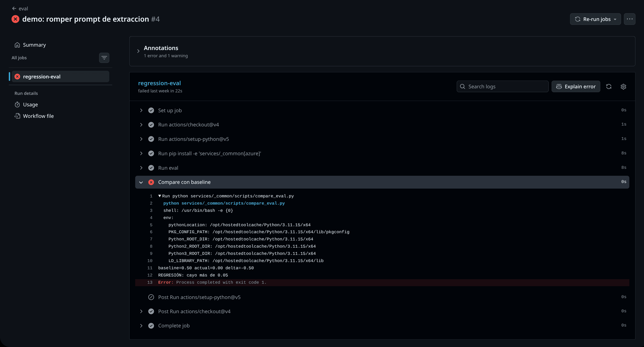This screenshot has width=644, height=347.
Task: Open the Workflow file
Action: 38,116
